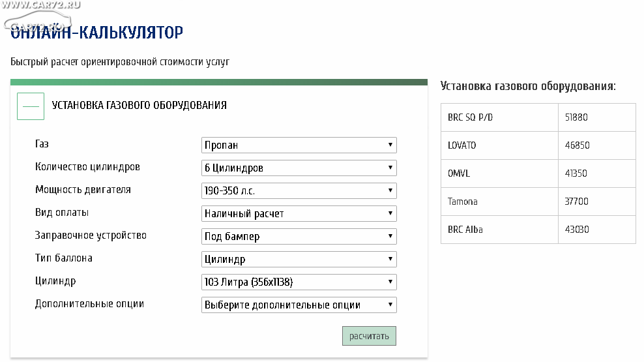Click the Дополнительные опции label

89,304
